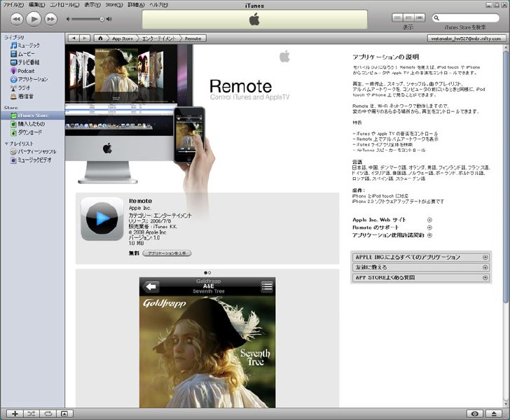
Task: Select the second screenshot page dot
Action: 209,273
